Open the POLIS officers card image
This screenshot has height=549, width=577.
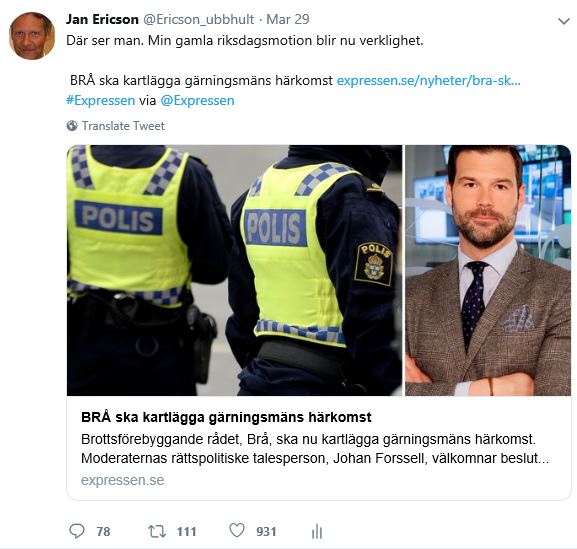[x=234, y=270]
